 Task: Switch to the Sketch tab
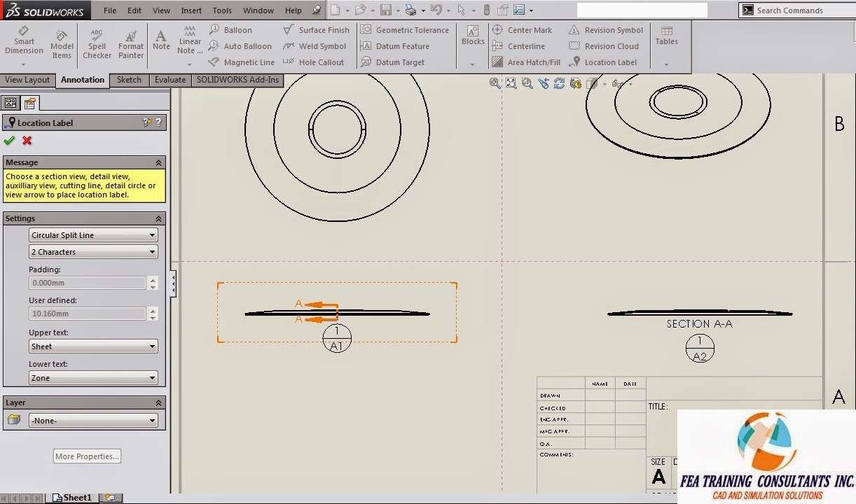[129, 80]
